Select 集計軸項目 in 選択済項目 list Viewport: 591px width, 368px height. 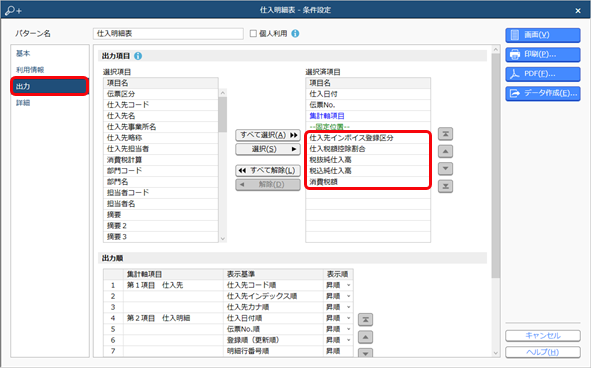pyautogui.click(x=368, y=116)
